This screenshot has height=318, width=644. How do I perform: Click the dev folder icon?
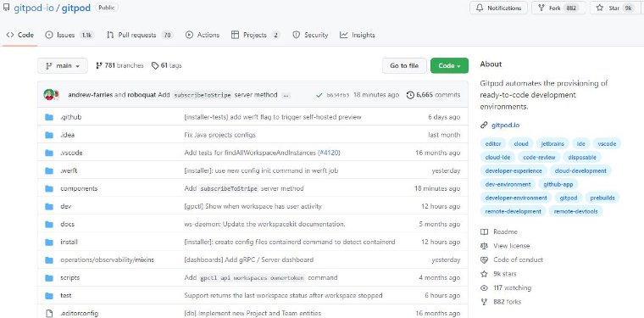point(49,206)
